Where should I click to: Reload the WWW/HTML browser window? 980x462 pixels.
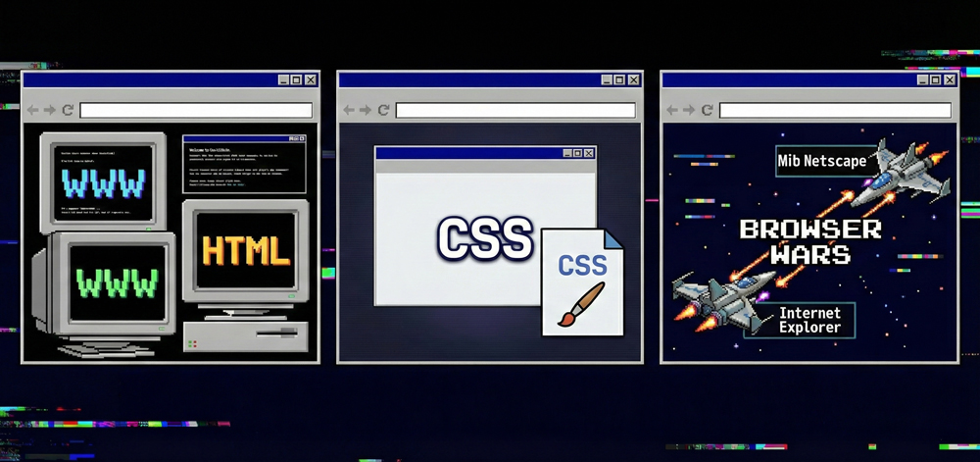click(68, 110)
